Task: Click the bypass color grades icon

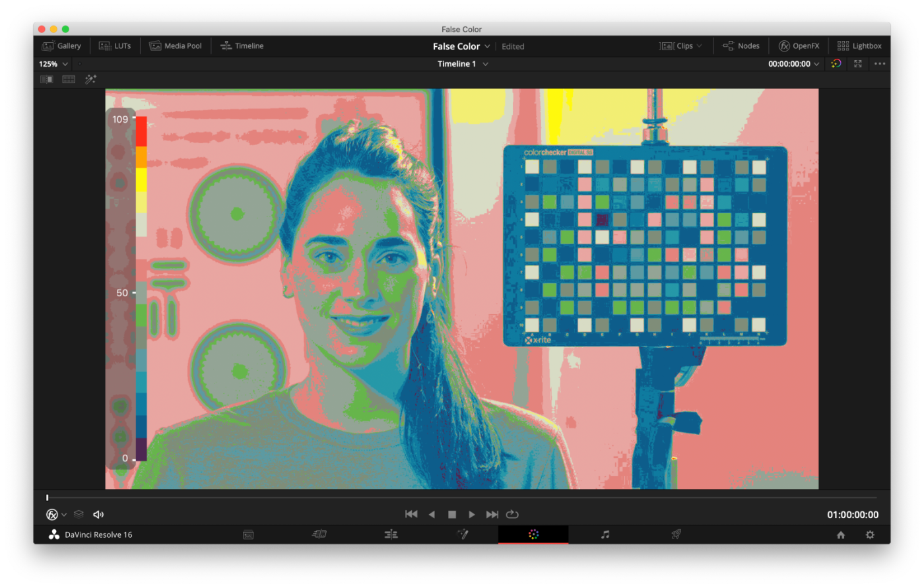Action: (836, 64)
